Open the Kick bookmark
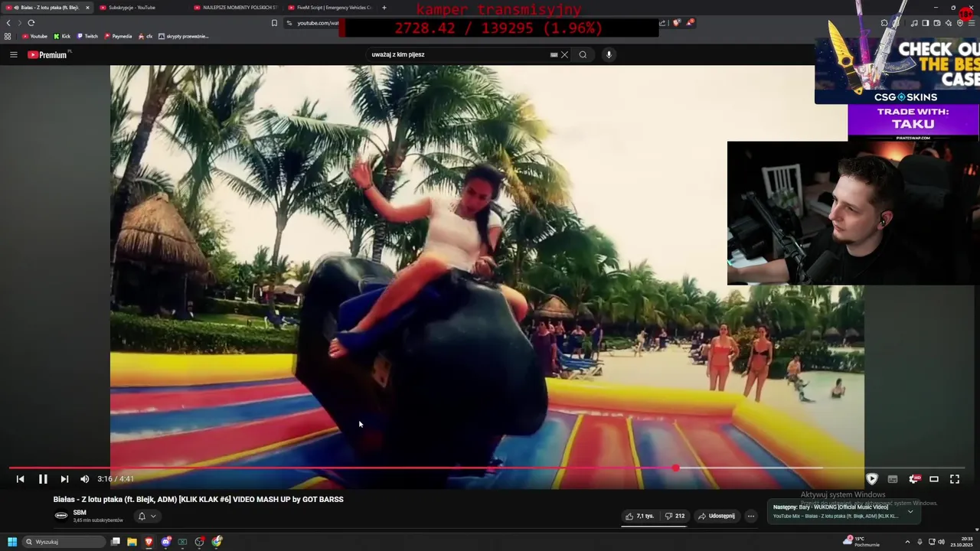980x551 pixels. 62,36
